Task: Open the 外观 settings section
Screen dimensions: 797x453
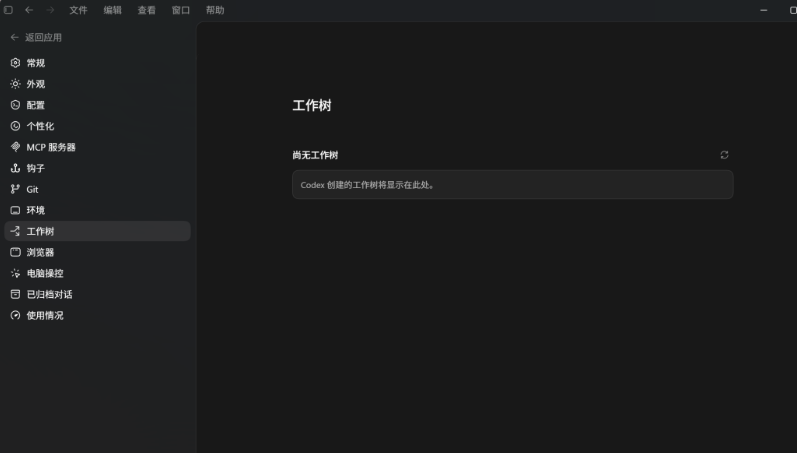Action: click(x=98, y=84)
